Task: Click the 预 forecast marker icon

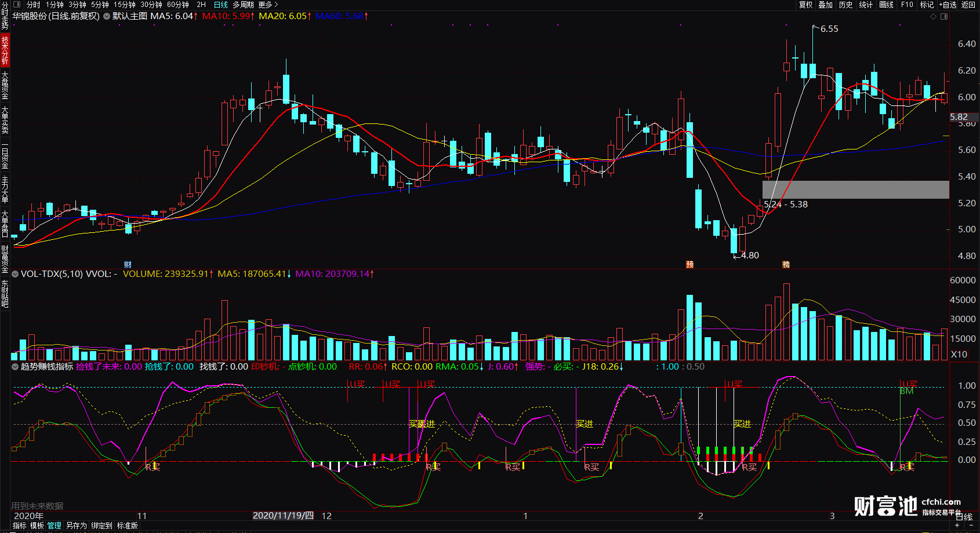Action: 689,265
